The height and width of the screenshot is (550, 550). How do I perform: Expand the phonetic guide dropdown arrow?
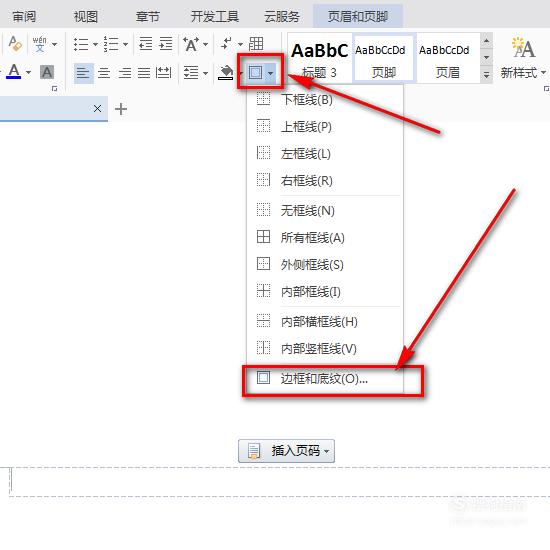click(x=54, y=44)
